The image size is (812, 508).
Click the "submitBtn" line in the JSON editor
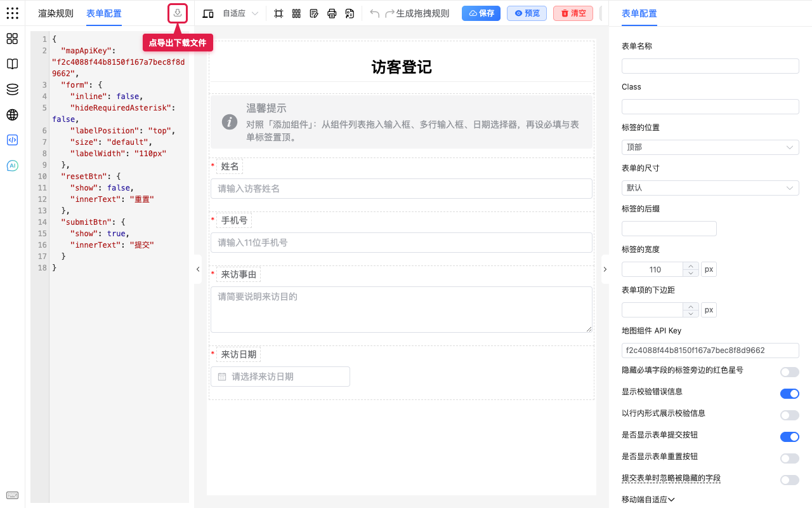tap(121, 222)
